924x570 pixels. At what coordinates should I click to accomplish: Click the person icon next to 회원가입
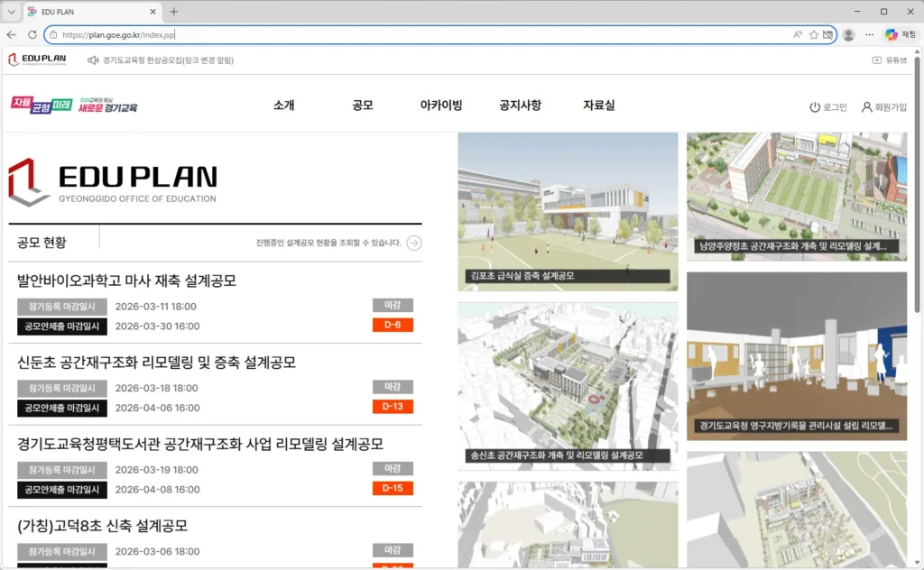(x=867, y=105)
